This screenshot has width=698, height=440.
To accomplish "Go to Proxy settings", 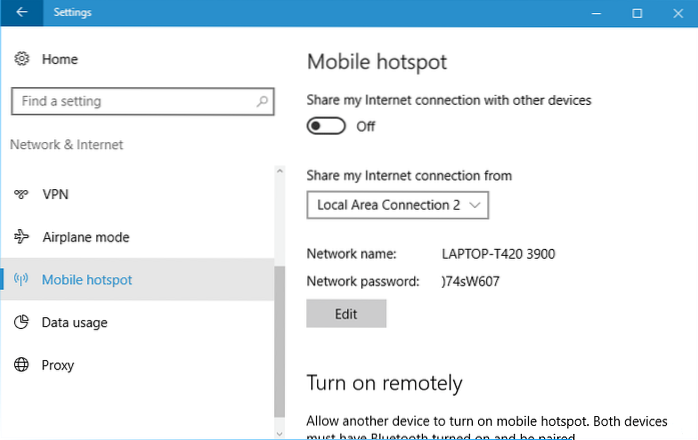I will click(58, 365).
